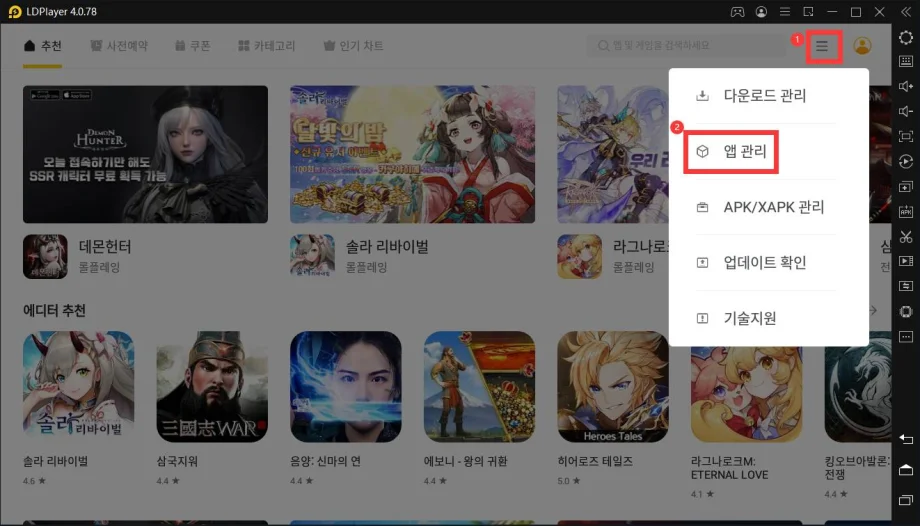This screenshot has height=526, width=920.
Task: Click the store hamburger menu icon
Action: [822, 46]
